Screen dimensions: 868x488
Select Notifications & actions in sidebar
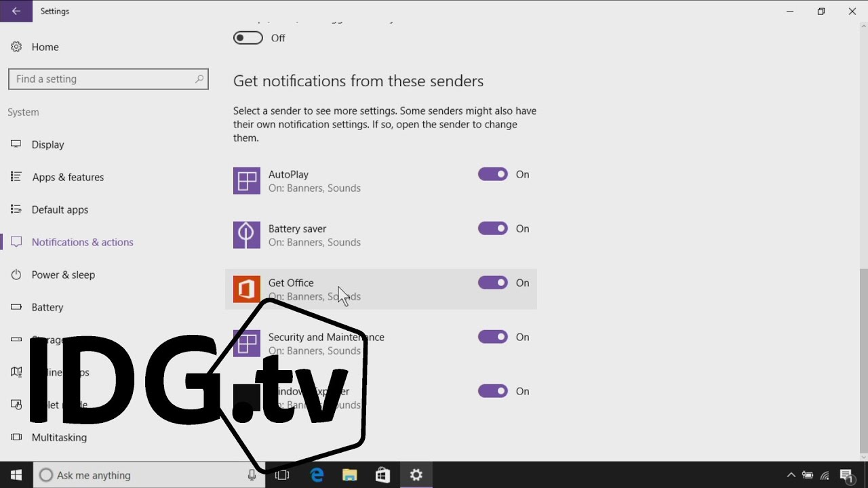82,242
